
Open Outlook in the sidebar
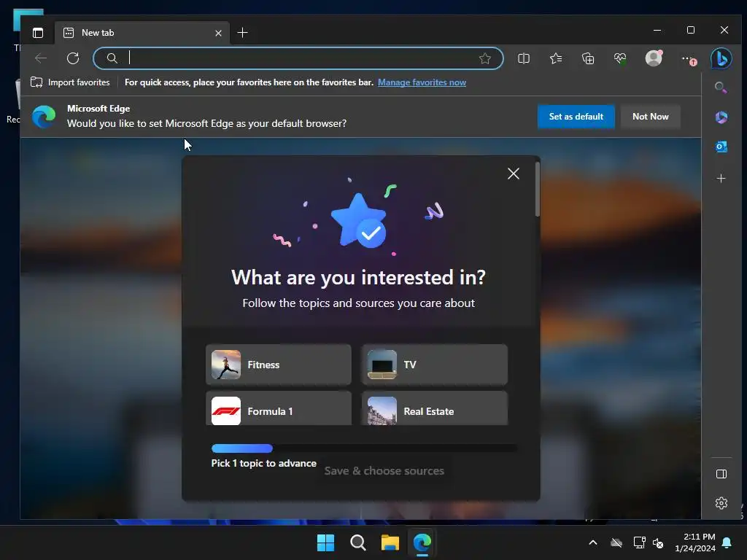tap(721, 147)
